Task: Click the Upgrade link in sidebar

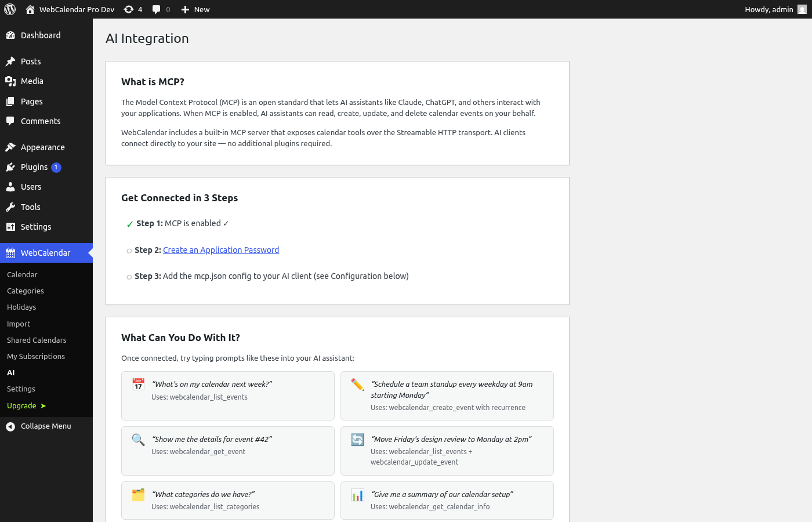Action: (26, 406)
